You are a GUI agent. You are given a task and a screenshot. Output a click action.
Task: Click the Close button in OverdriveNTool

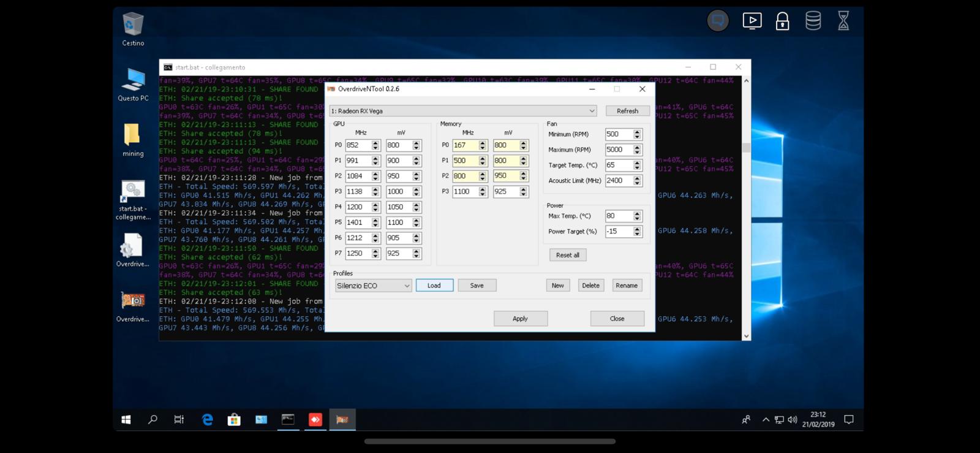click(x=617, y=319)
